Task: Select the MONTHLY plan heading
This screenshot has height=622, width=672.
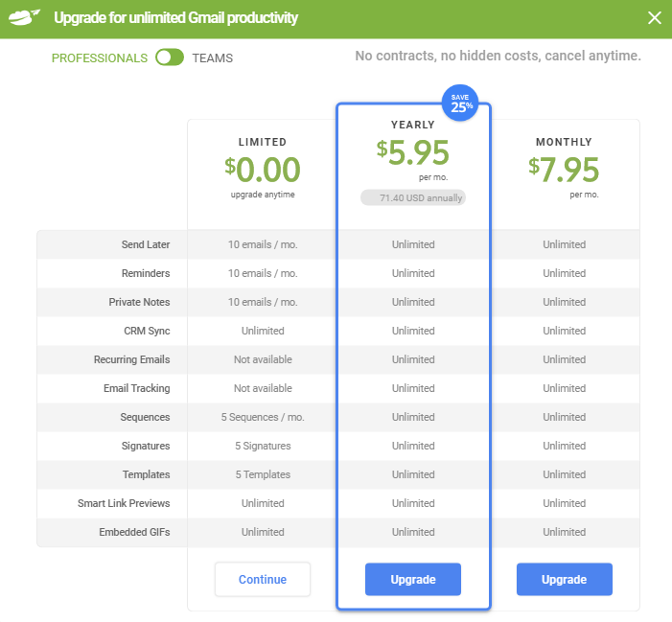Action: (564, 142)
